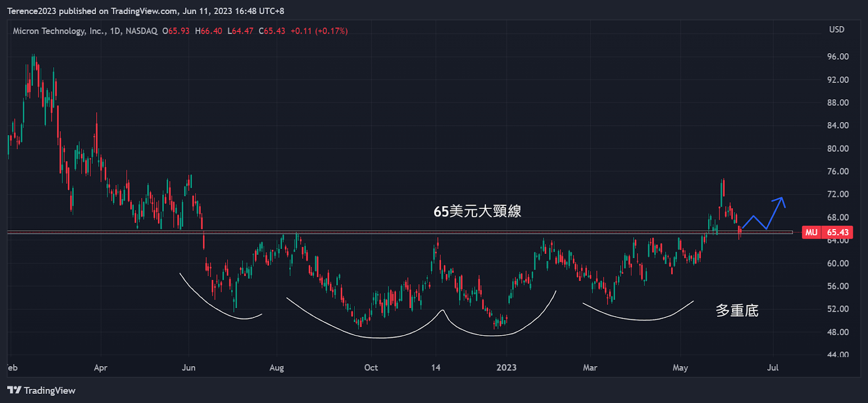Click the low value L64.47 in the legend
The height and width of the screenshot is (403, 868).
coord(240,31)
